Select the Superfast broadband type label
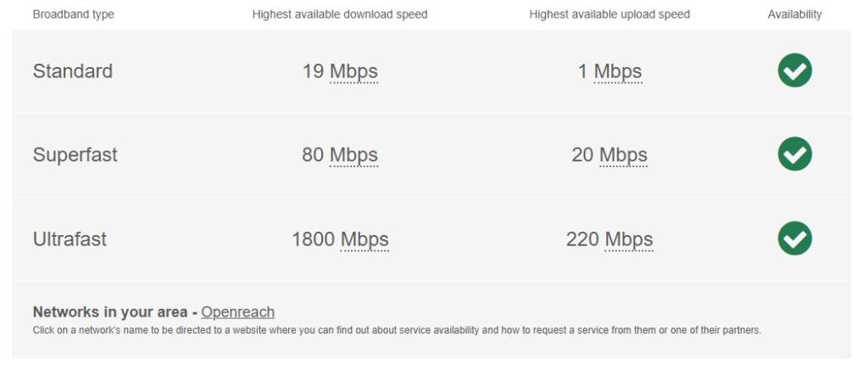 pos(75,155)
